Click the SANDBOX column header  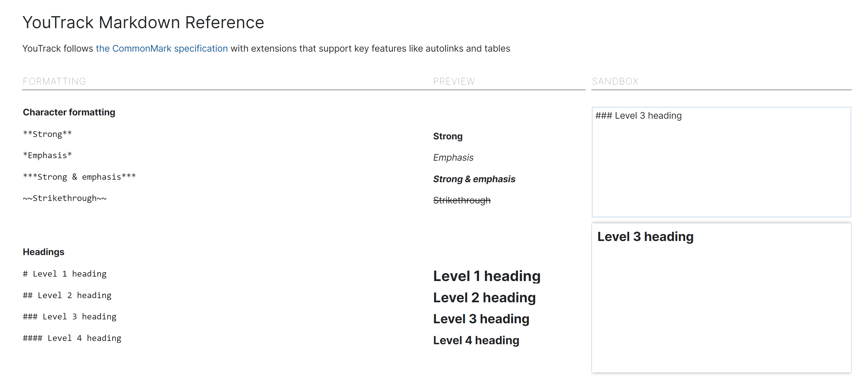point(615,81)
